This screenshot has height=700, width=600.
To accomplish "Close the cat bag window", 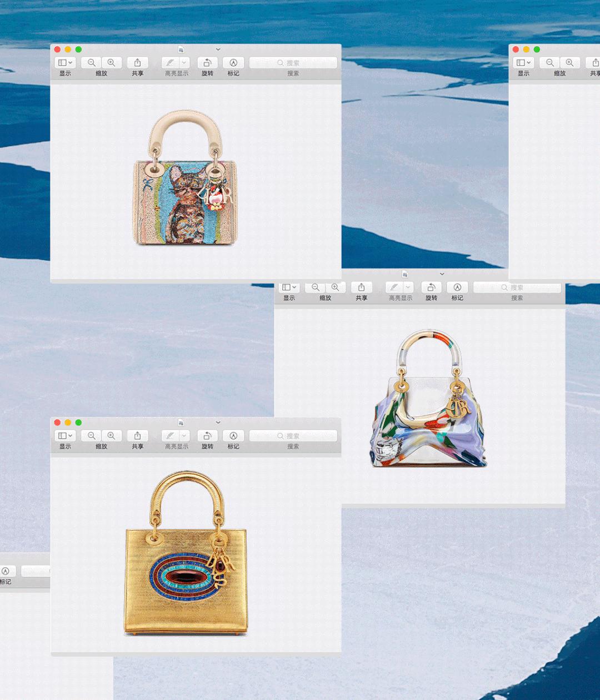I will (x=58, y=49).
